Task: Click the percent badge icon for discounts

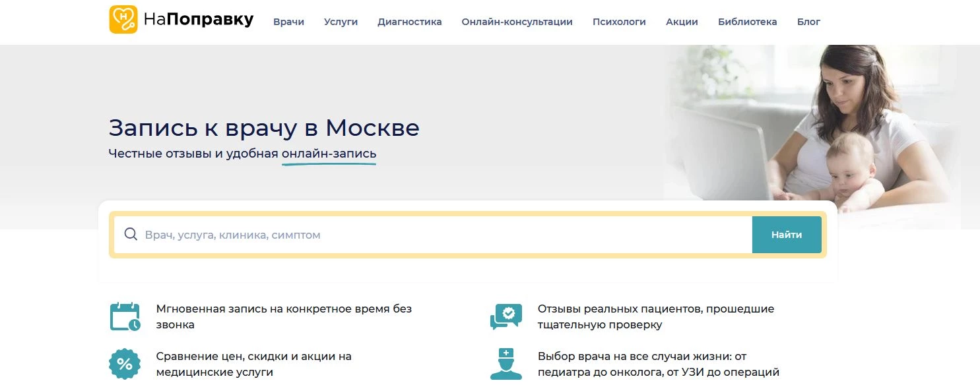Action: click(123, 363)
